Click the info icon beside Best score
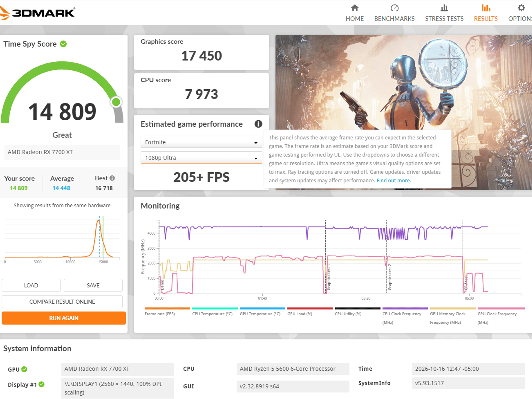 112,178
